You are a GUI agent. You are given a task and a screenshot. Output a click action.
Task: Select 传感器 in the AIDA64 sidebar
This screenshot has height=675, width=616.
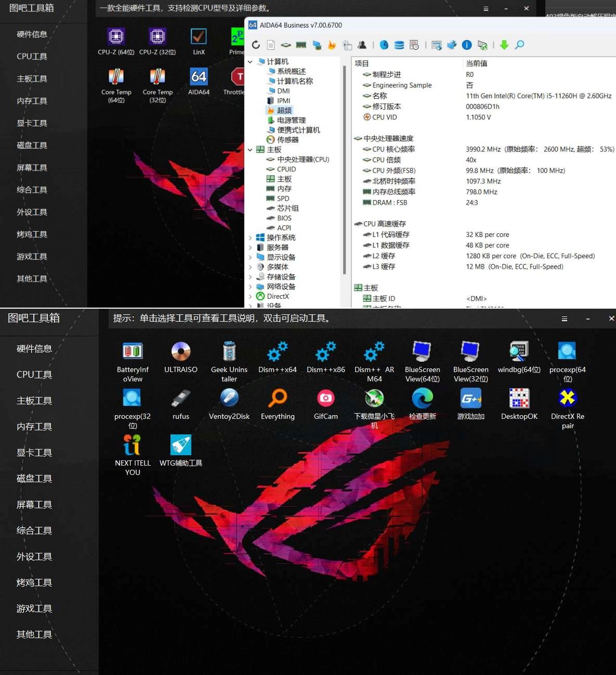coord(287,140)
